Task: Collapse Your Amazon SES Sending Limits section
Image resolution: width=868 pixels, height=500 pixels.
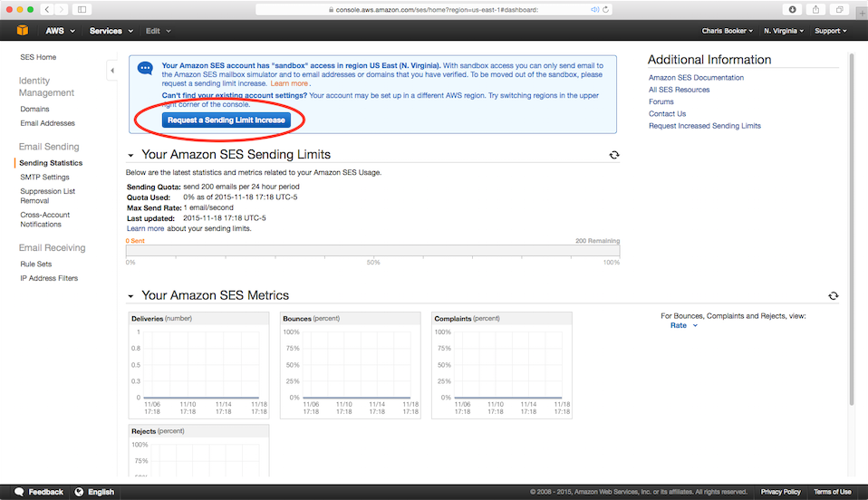Action: (130, 156)
